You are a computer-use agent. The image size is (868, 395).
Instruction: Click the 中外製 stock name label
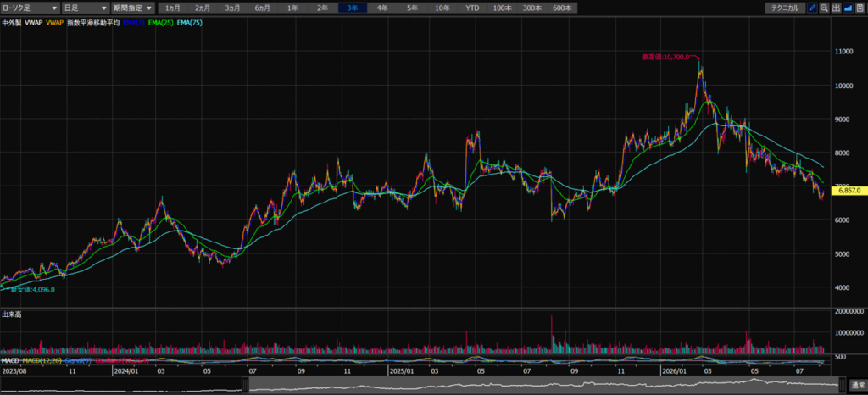coord(11,23)
